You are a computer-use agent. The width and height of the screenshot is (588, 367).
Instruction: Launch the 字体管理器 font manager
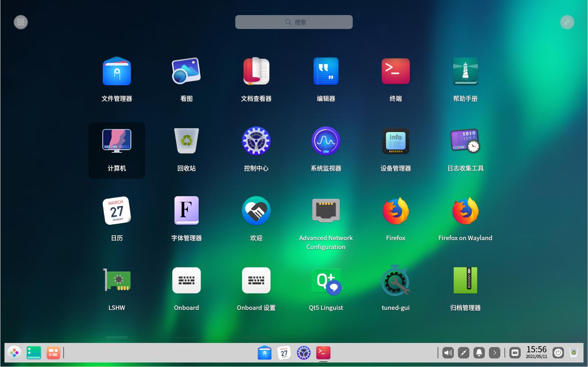coord(186,211)
